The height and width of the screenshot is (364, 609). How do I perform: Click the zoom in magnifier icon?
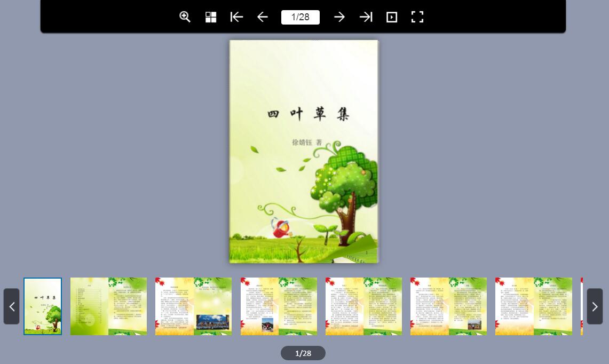[x=185, y=17]
